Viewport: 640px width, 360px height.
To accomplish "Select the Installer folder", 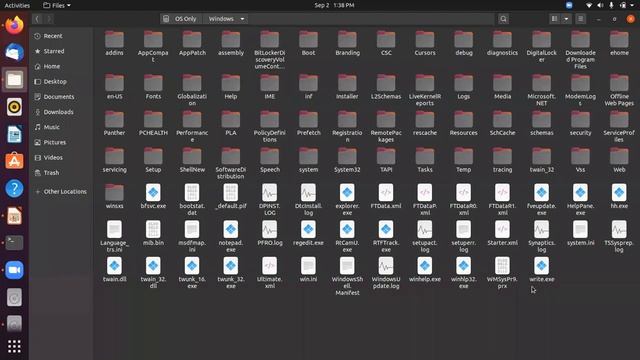I will point(347,87).
